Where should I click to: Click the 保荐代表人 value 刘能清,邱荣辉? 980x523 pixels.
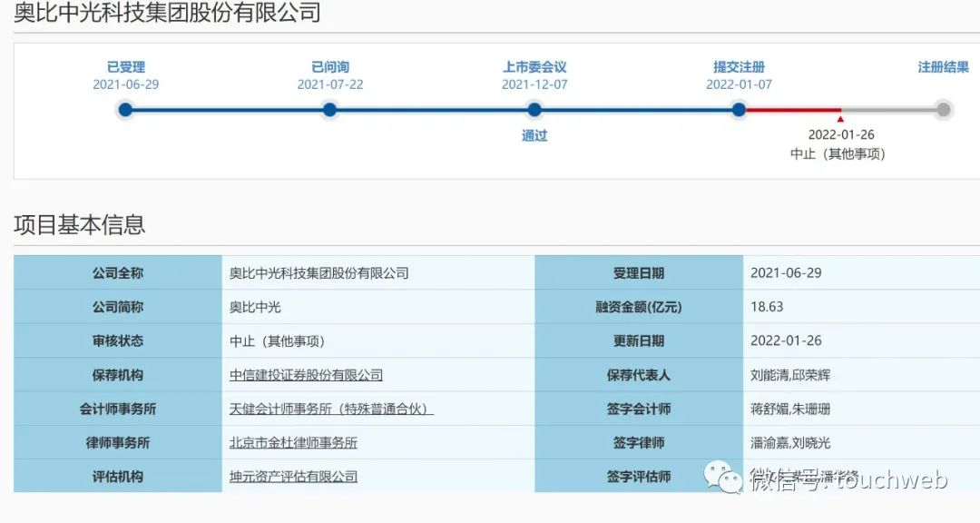pos(790,375)
